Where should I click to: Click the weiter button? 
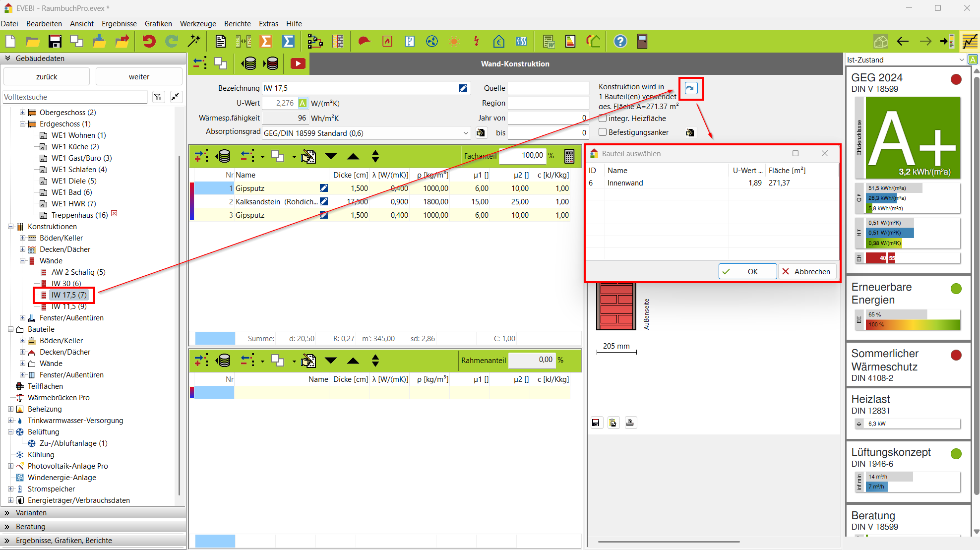(x=139, y=77)
